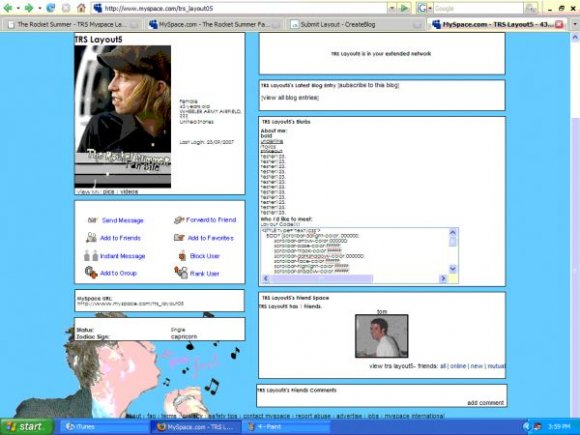The width and height of the screenshot is (580, 435).
Task: Go forward with the green forward arrow
Action: tap(29, 8)
